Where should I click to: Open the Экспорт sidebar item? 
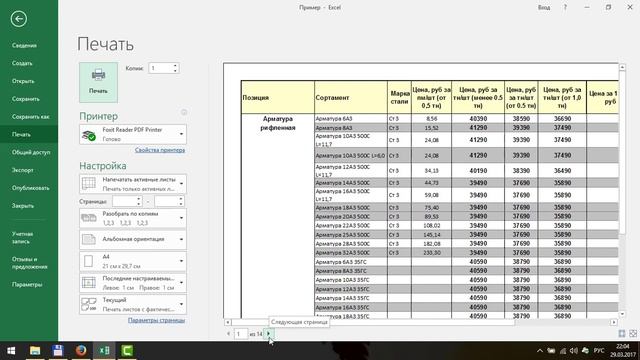click(x=22, y=170)
